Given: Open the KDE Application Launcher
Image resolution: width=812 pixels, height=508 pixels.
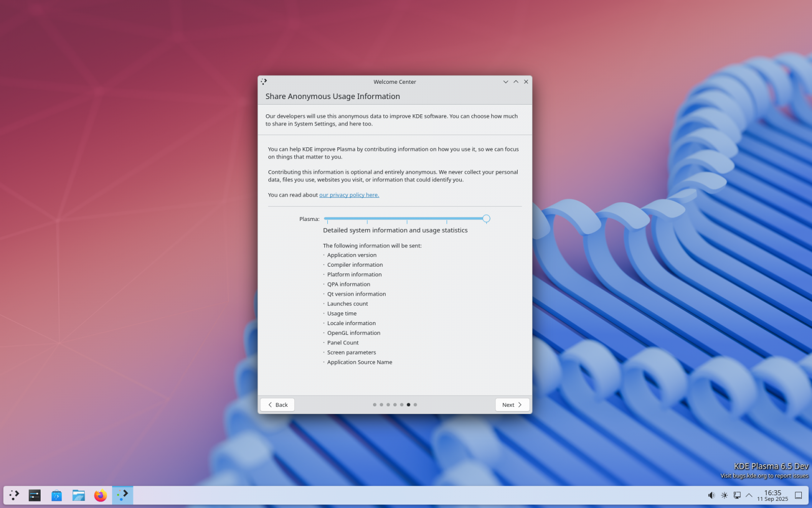Looking at the screenshot, I should pos(14,495).
